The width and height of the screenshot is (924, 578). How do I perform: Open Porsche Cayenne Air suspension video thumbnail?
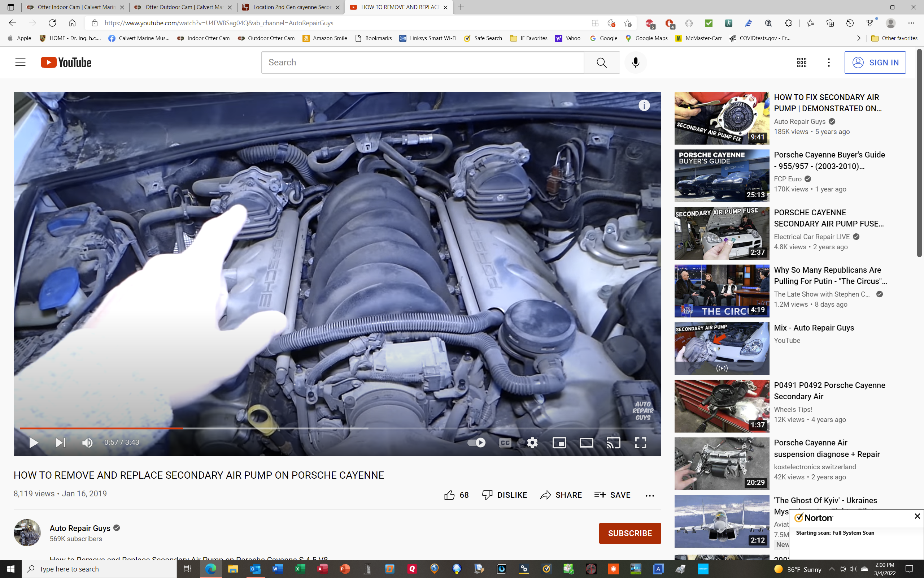[722, 464]
